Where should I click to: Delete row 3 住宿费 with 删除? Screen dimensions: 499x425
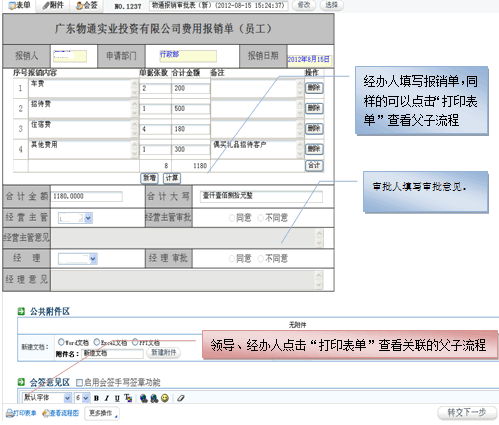coord(314,129)
